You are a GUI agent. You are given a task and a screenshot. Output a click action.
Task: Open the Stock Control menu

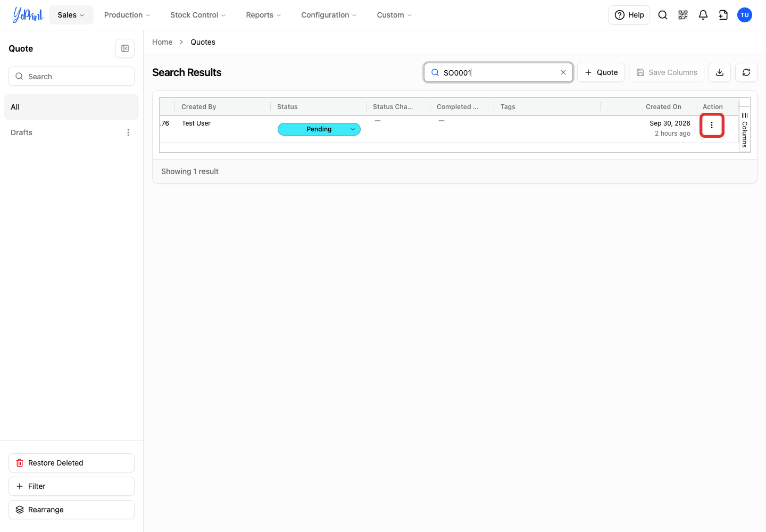(x=198, y=15)
